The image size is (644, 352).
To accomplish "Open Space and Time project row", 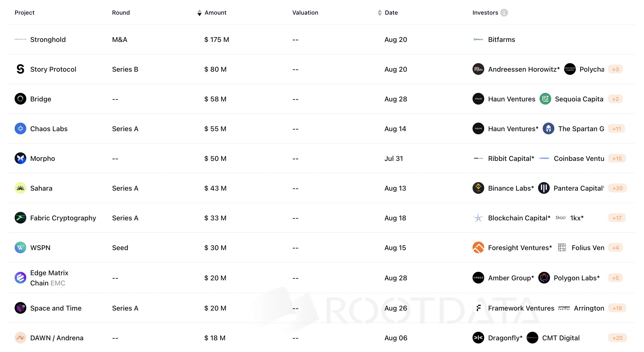I will (56, 308).
